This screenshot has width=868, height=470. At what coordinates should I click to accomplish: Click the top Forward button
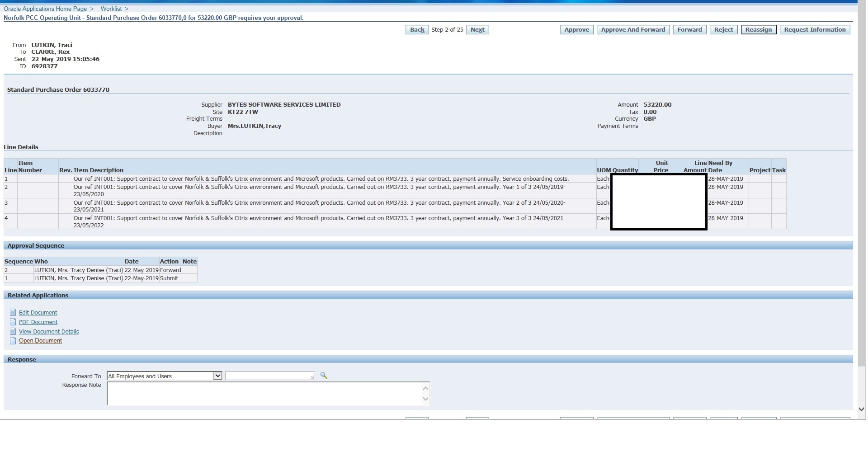click(x=689, y=30)
